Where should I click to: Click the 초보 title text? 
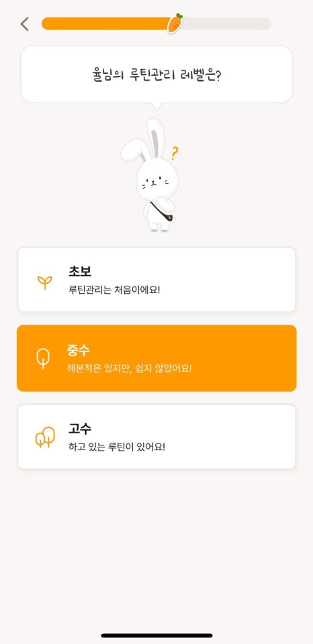pyautogui.click(x=80, y=272)
